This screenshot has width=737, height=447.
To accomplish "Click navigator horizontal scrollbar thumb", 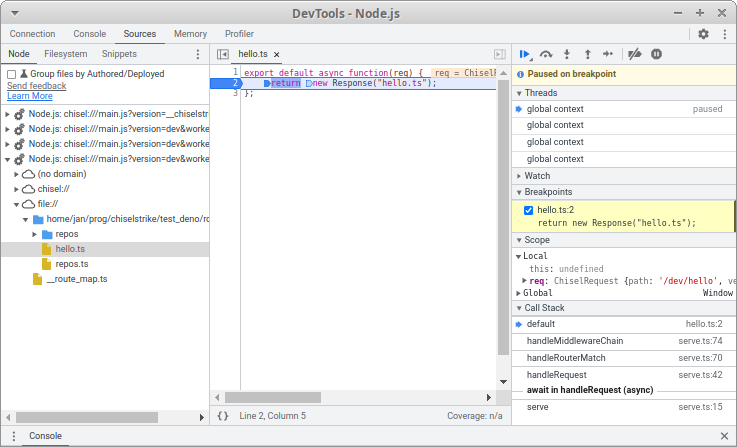I will 87,417.
